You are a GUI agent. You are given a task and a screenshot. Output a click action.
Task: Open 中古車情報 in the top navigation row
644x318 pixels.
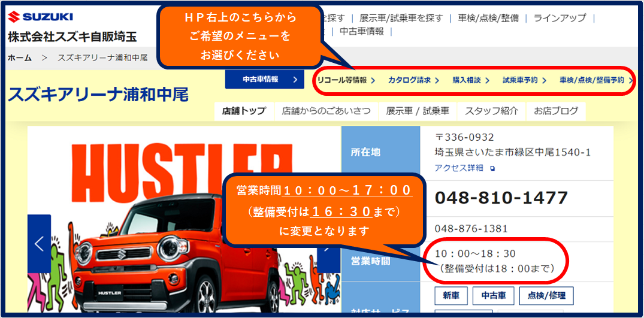(362, 32)
